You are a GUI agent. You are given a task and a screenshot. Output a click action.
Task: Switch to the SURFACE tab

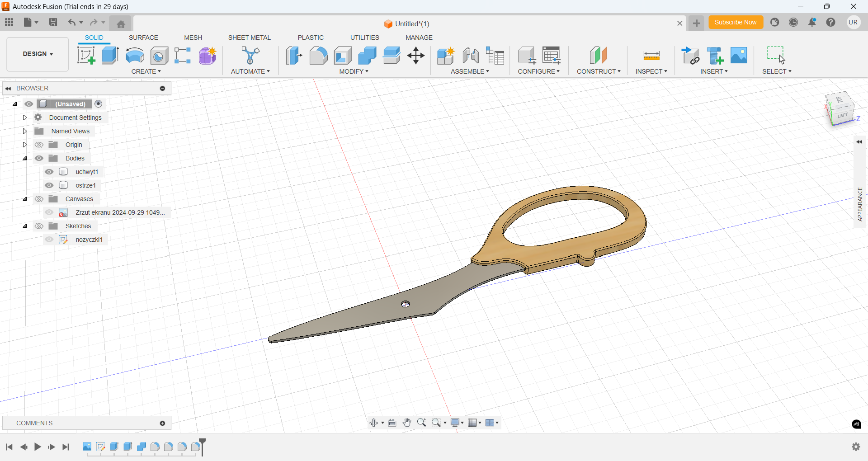[143, 38]
